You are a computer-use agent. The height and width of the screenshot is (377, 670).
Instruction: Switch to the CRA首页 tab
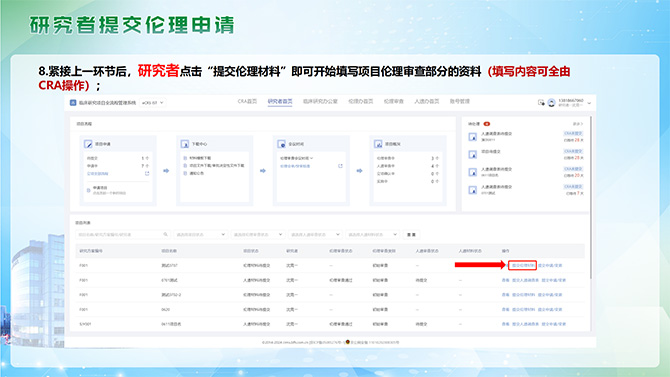coord(247,101)
